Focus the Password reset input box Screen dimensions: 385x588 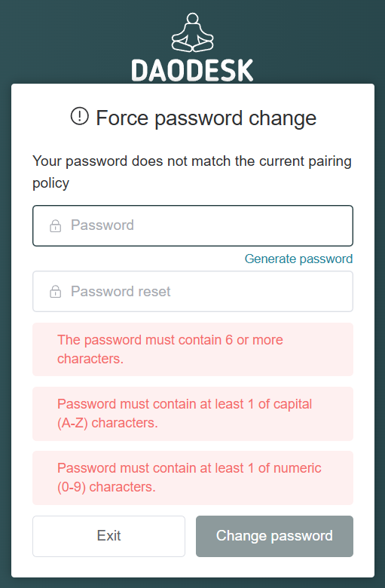(x=193, y=292)
